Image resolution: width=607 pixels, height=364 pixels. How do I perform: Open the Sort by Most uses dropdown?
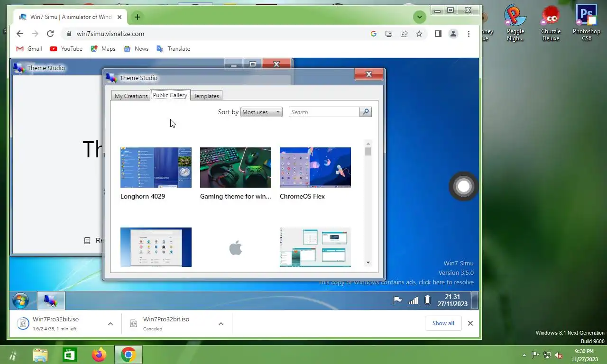261,112
